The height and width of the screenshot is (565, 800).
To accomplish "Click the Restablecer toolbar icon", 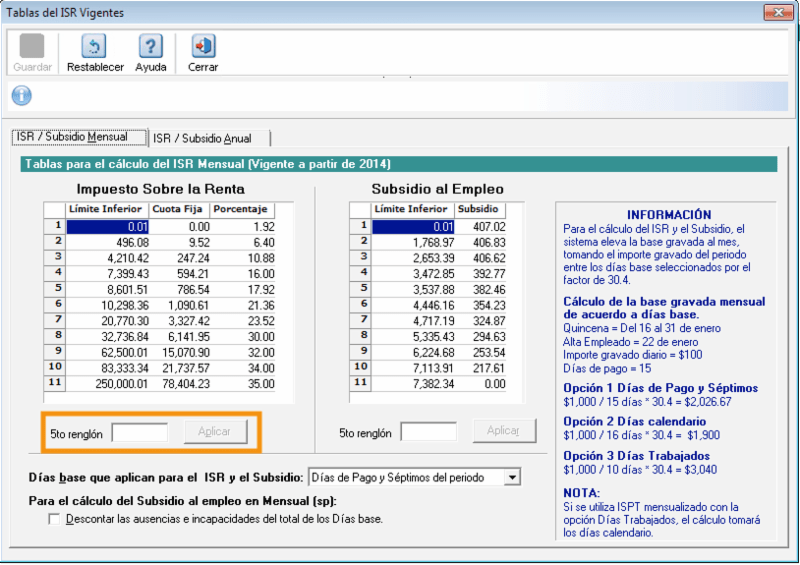I will click(x=95, y=47).
